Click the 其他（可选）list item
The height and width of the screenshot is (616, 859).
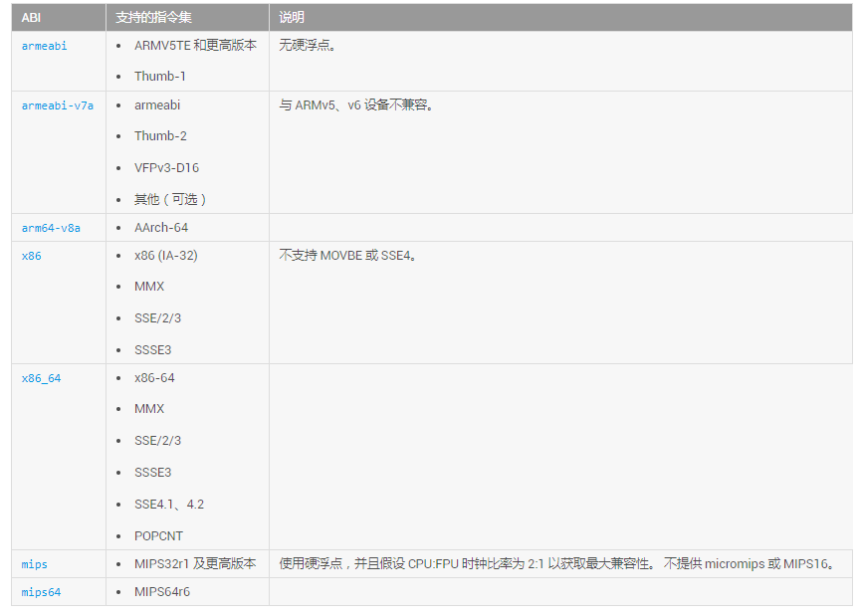[170, 199]
